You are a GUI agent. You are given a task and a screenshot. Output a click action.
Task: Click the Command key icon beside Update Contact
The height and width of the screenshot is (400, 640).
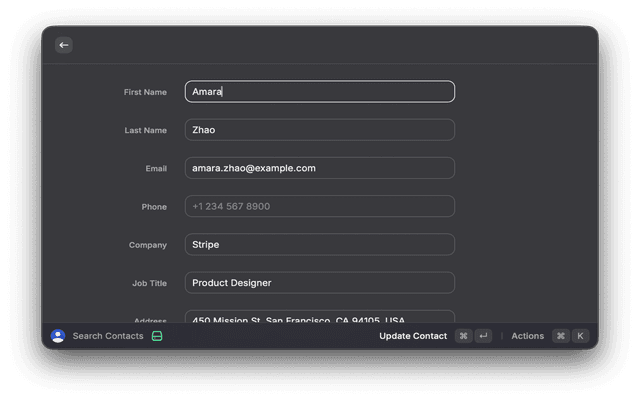pos(463,336)
